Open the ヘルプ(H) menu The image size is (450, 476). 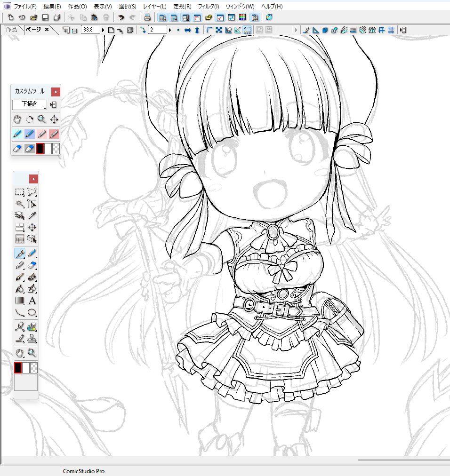[x=272, y=7]
